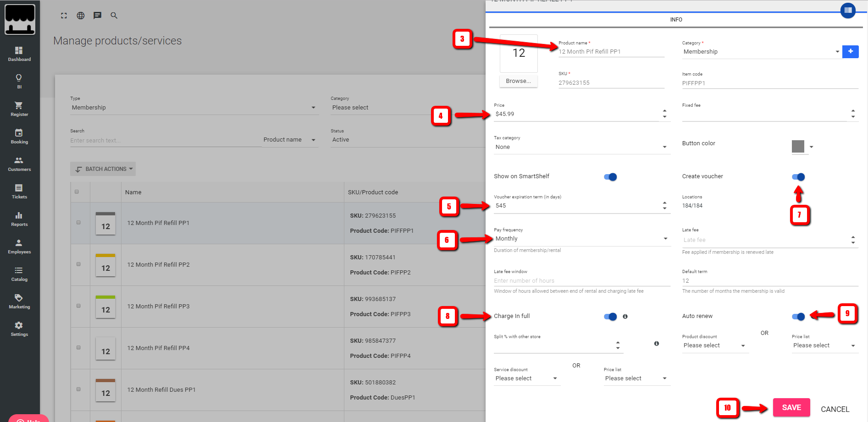Click the Search text input field
This screenshot has width=868, height=422.
tap(166, 141)
